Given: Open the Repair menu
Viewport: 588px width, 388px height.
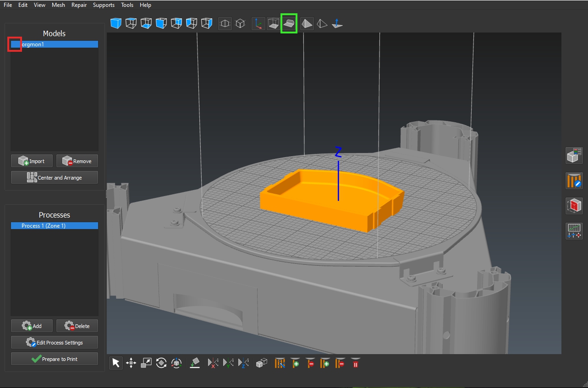Looking at the screenshot, I should point(79,5).
